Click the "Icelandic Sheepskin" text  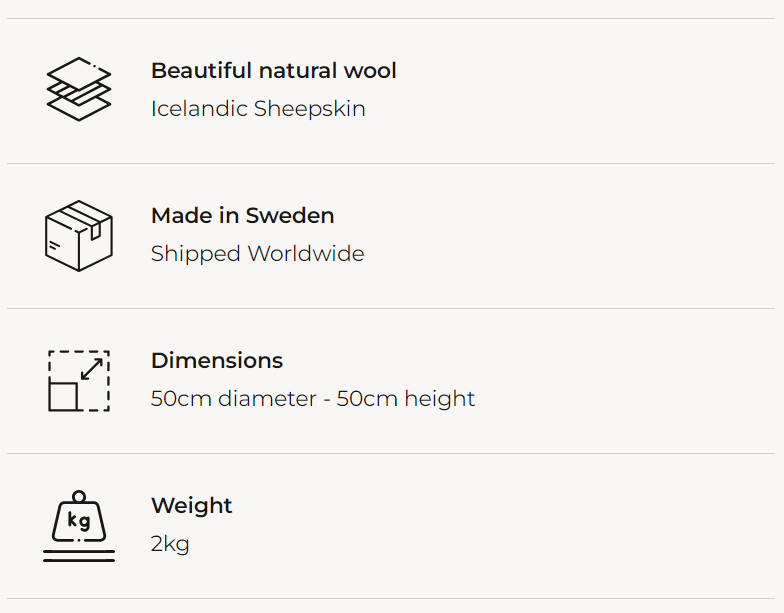point(258,109)
